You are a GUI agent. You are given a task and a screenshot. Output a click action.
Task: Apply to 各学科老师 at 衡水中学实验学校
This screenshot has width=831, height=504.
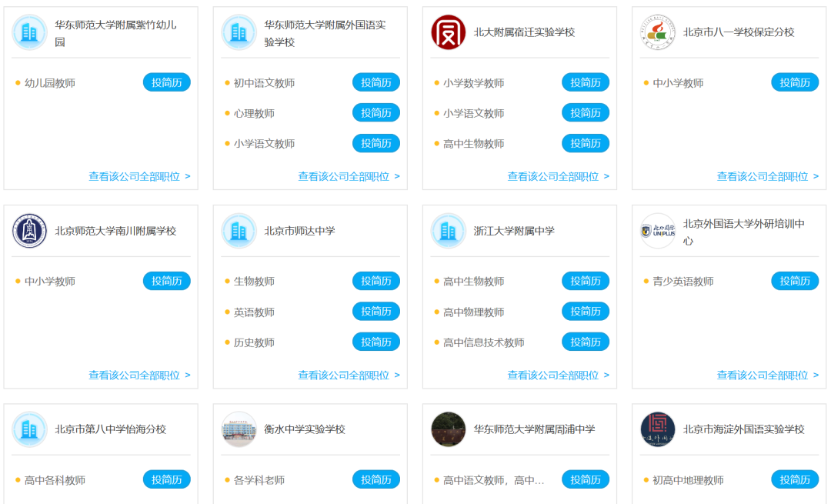pyautogui.click(x=376, y=479)
